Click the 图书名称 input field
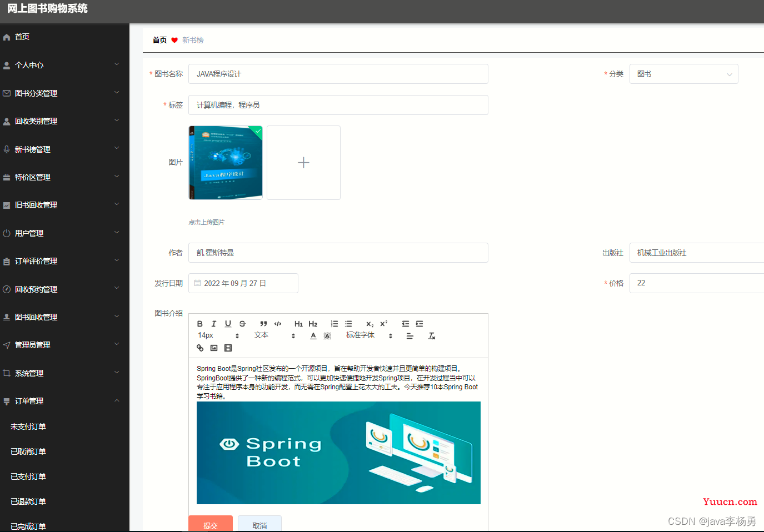Image resolution: width=764 pixels, height=532 pixels. (338, 74)
